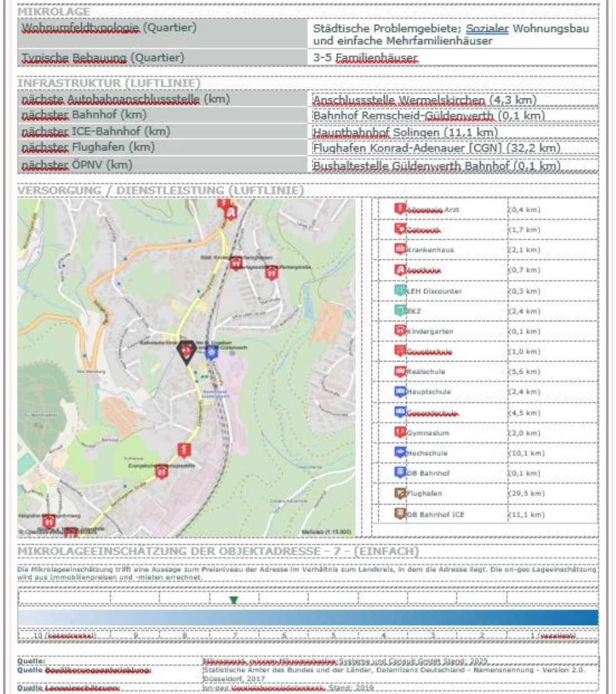The height and width of the screenshot is (694, 616).
Task: Click the Realschule legend icon
Action: (x=400, y=371)
